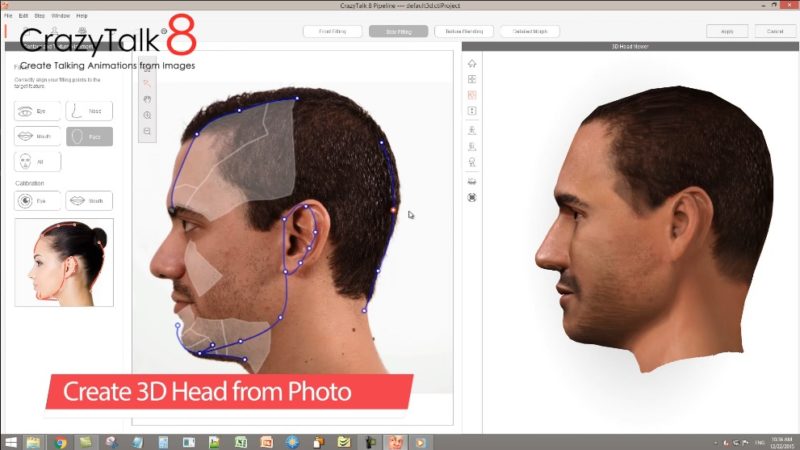Open the Edit menu

tap(23, 16)
